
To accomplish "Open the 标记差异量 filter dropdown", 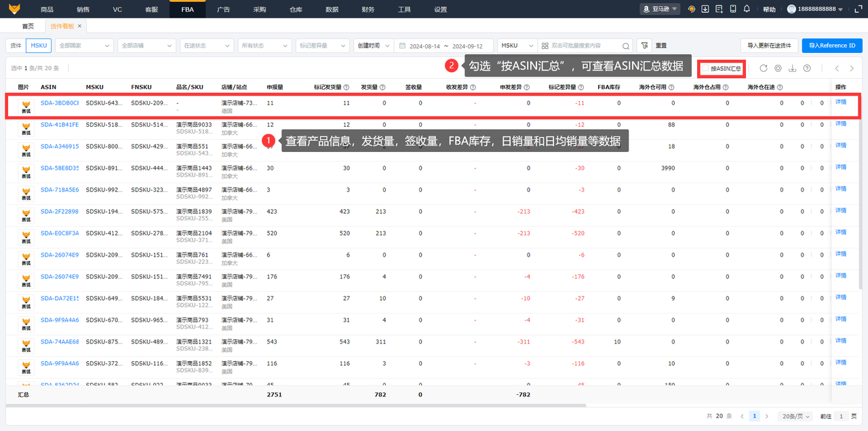I will pos(323,45).
